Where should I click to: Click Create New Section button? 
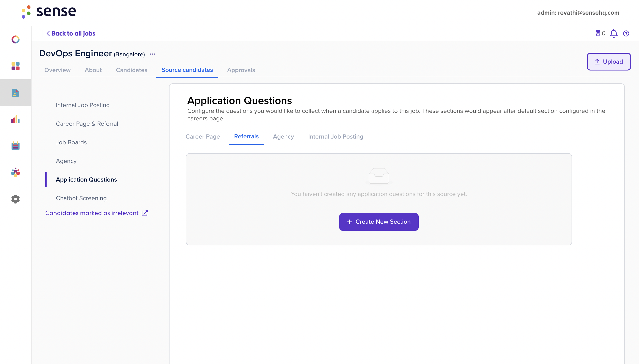(379, 222)
